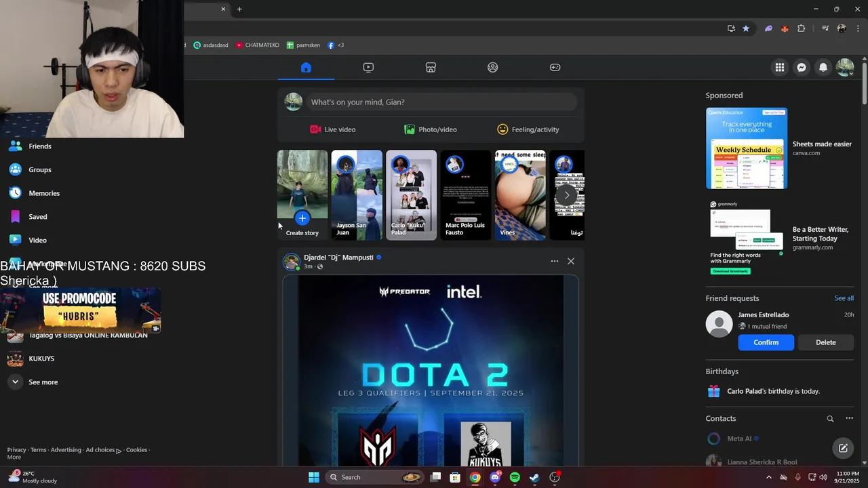Expand shortcuts with lower See more

point(43,382)
